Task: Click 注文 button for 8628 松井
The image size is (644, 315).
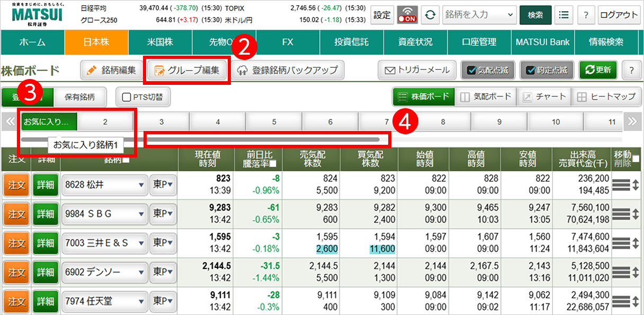Action: pyautogui.click(x=17, y=185)
